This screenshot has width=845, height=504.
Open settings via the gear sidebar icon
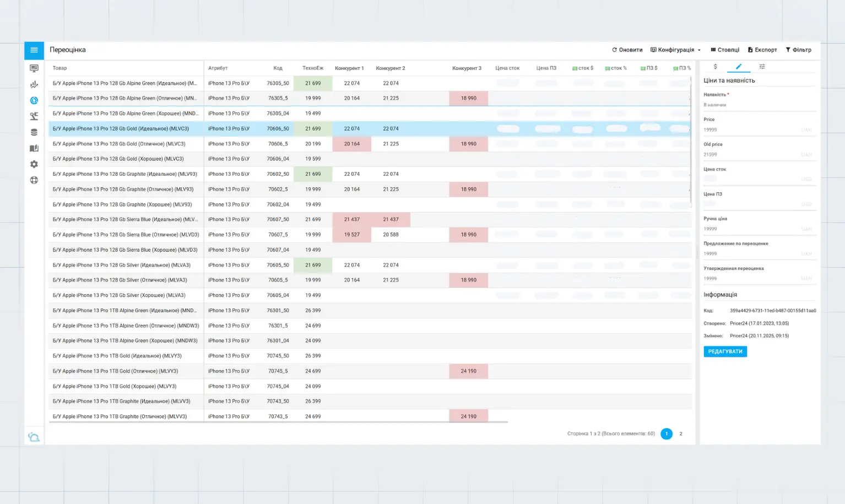coord(34,164)
